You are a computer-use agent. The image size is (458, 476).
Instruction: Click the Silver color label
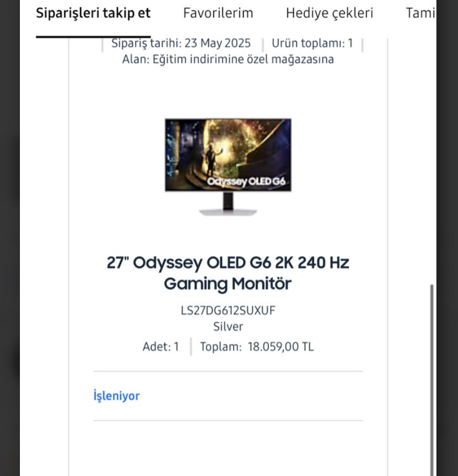point(228,327)
